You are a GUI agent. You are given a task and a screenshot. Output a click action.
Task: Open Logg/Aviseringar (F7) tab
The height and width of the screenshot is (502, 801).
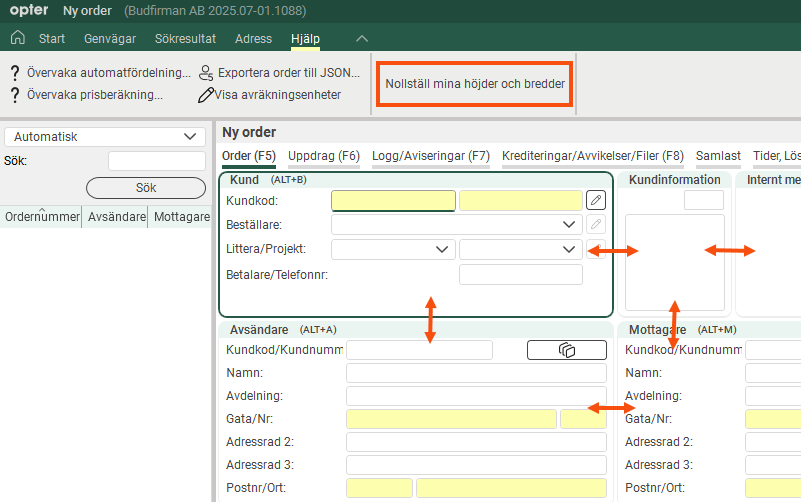(430, 156)
